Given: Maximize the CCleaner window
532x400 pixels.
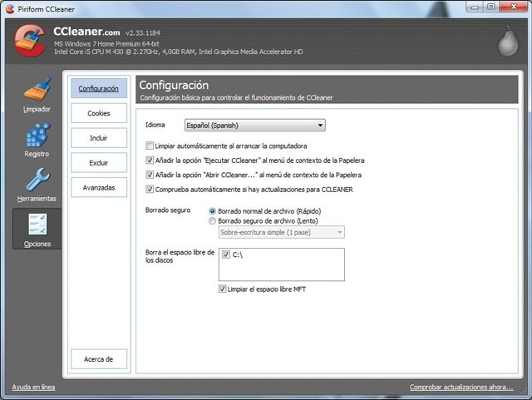Looking at the screenshot, I should [x=491, y=7].
